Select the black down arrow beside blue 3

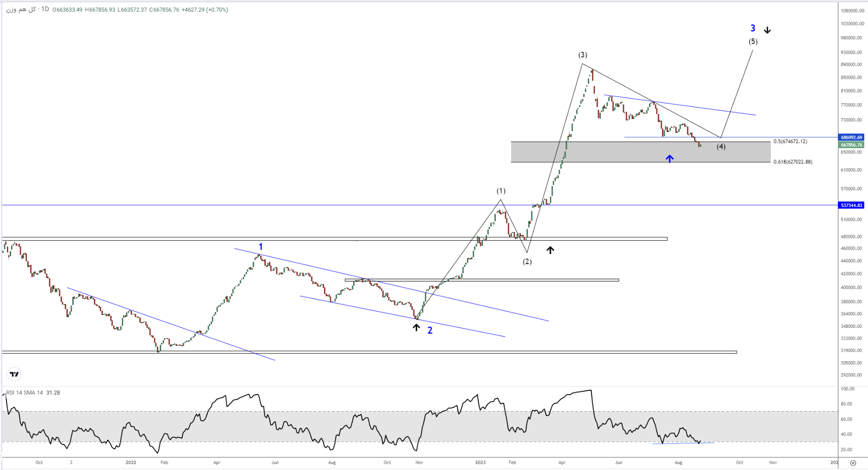(x=768, y=30)
